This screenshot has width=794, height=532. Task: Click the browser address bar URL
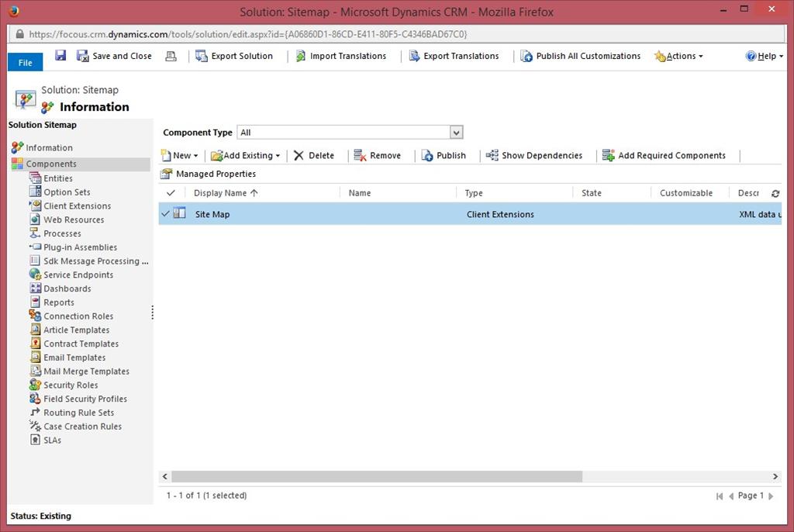(248, 34)
